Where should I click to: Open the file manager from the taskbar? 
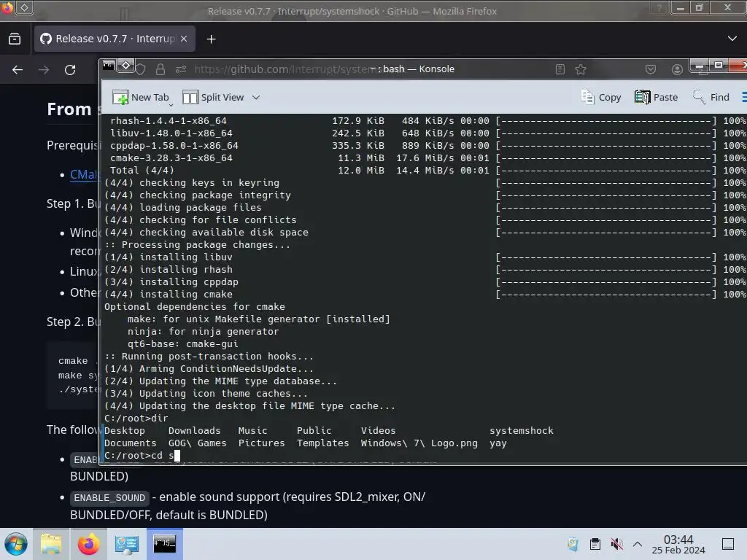51,544
